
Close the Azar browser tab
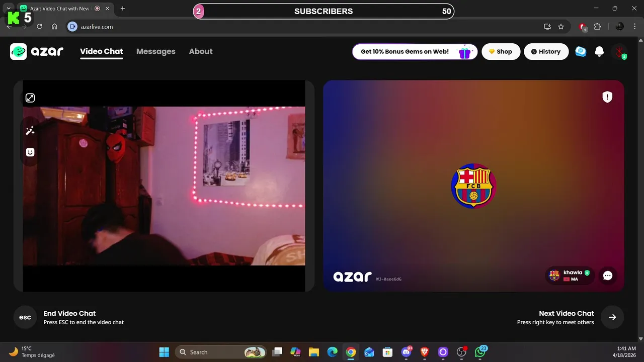108,9
